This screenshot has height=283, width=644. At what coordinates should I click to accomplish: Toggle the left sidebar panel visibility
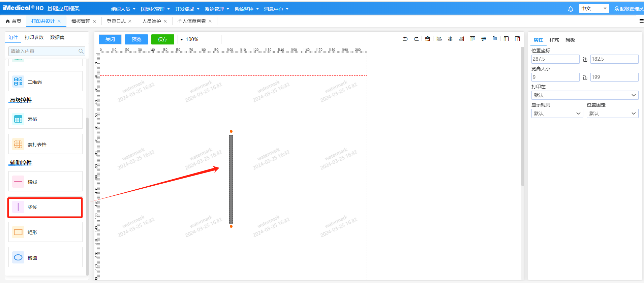click(506, 39)
